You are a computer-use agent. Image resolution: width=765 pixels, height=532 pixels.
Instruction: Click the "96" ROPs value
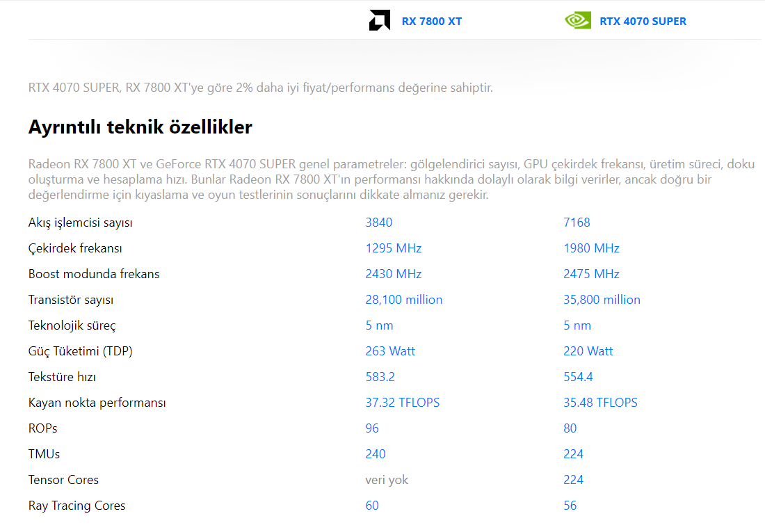click(x=372, y=428)
